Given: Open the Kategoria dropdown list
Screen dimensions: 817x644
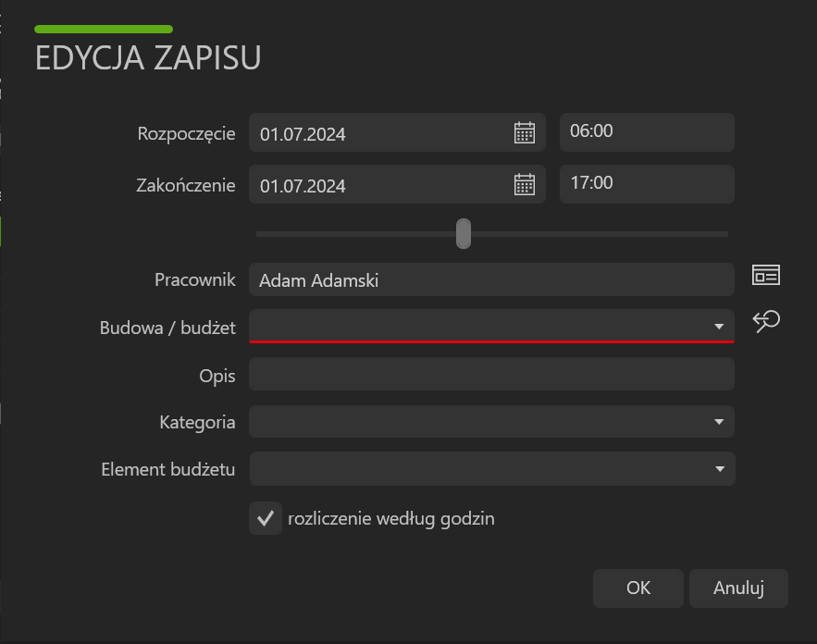Looking at the screenshot, I should (491, 422).
